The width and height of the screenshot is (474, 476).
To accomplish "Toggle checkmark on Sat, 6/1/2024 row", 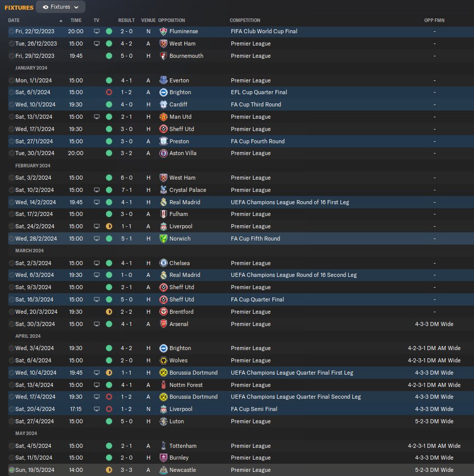I will point(11,92).
